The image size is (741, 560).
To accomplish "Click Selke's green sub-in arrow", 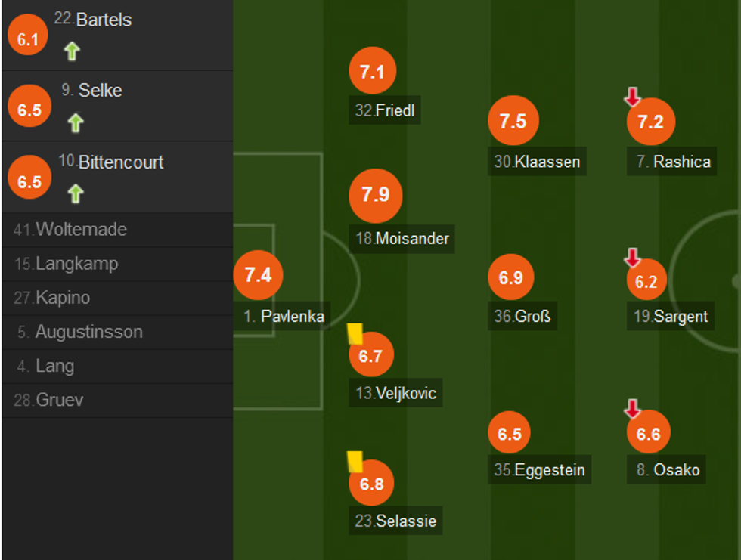I will (75, 122).
